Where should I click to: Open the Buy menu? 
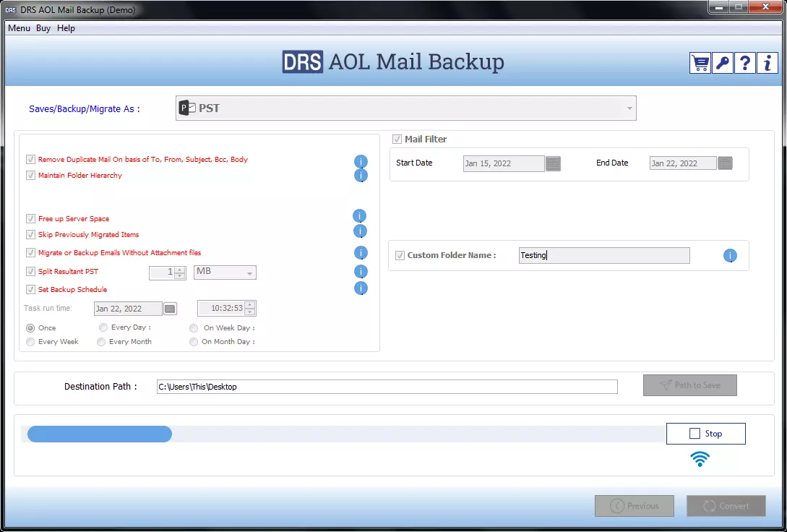[x=43, y=28]
